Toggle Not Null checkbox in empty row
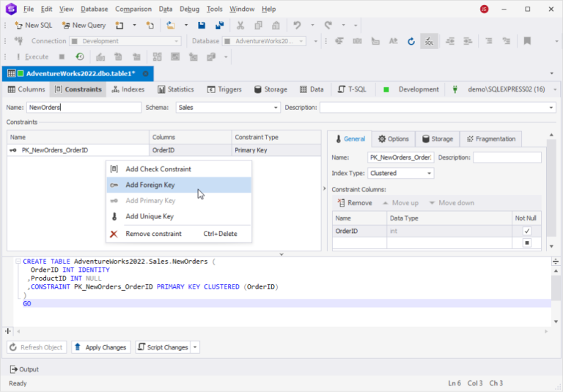563x392 pixels. tap(526, 243)
